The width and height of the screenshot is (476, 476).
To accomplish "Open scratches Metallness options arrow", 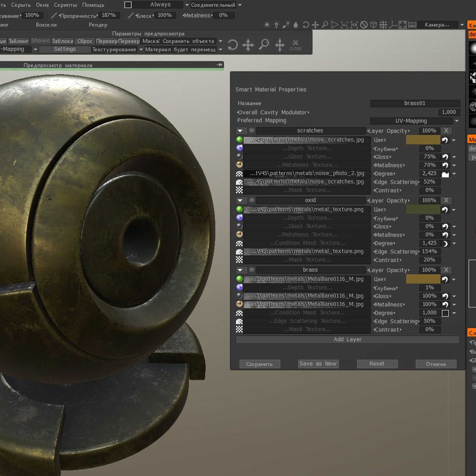I will (454, 165).
